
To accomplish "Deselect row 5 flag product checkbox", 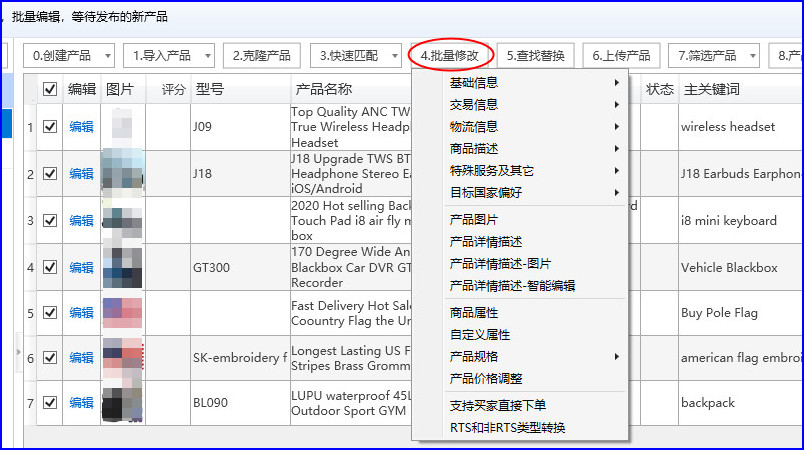I will (x=50, y=313).
